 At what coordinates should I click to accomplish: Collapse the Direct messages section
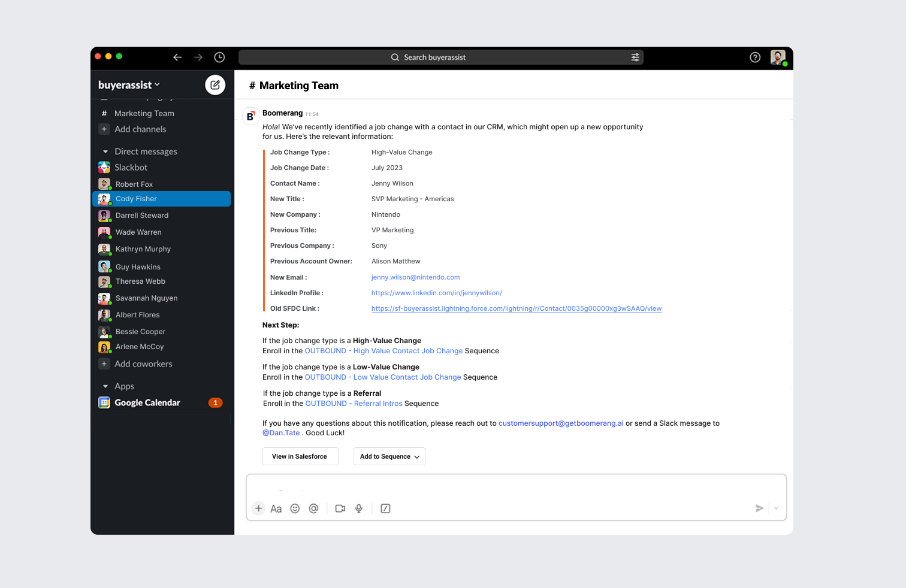coord(105,152)
